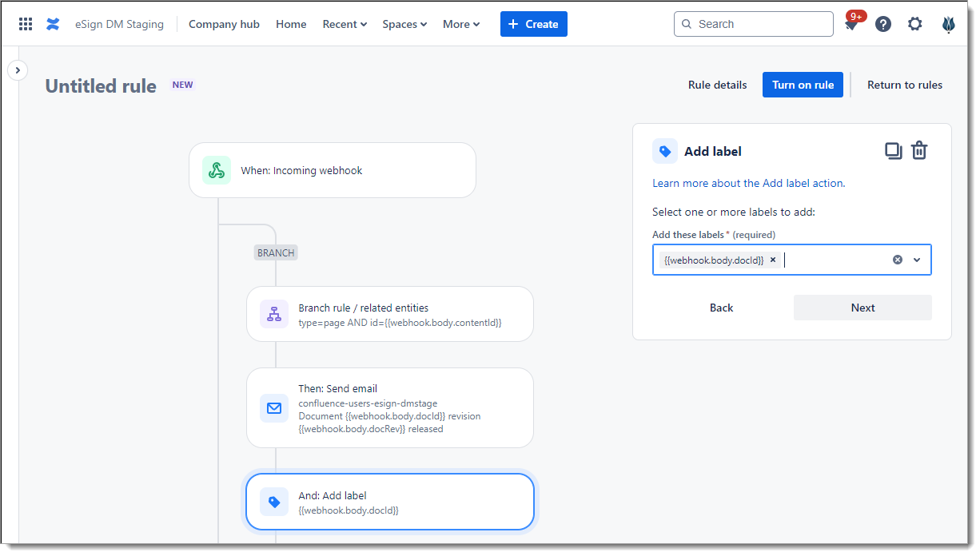The width and height of the screenshot is (980, 556).
Task: Clear all labels in the field
Action: (898, 260)
